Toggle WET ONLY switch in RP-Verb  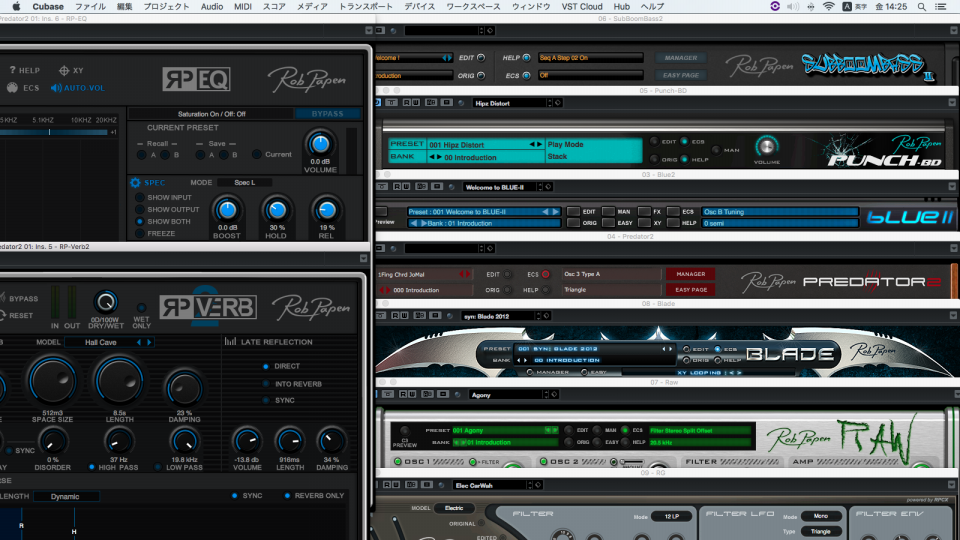click(x=141, y=307)
